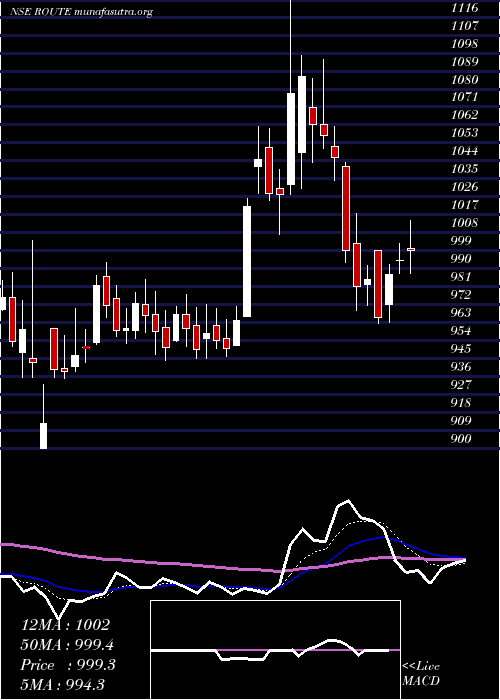Select the 981 price axis label
Viewport: 500px width, 700px height.
point(462,276)
